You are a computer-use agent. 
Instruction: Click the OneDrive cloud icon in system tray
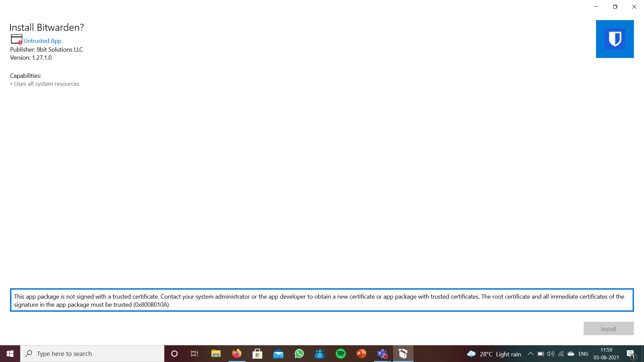coord(571,354)
